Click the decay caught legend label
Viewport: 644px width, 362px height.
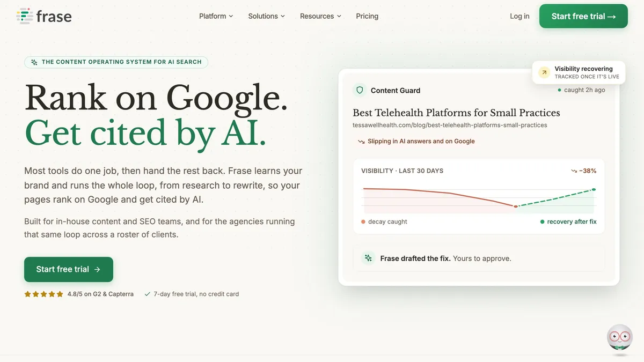click(x=387, y=221)
